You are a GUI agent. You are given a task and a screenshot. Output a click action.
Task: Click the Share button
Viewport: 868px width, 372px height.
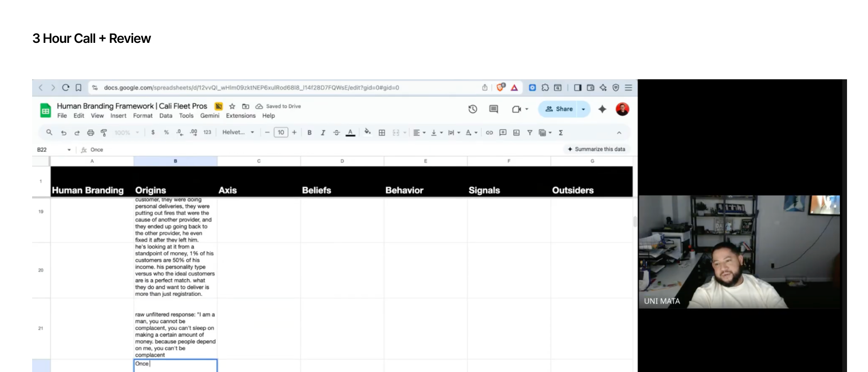click(x=558, y=109)
